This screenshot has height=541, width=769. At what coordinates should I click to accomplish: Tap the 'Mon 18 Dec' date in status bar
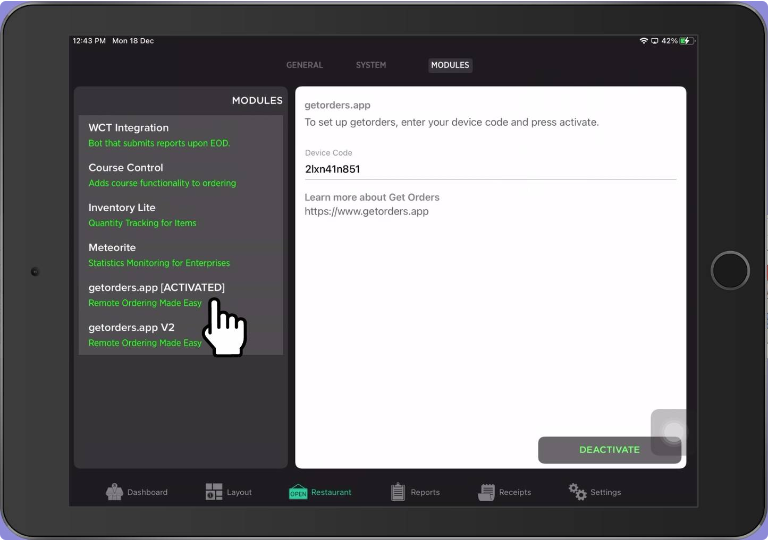[133, 41]
